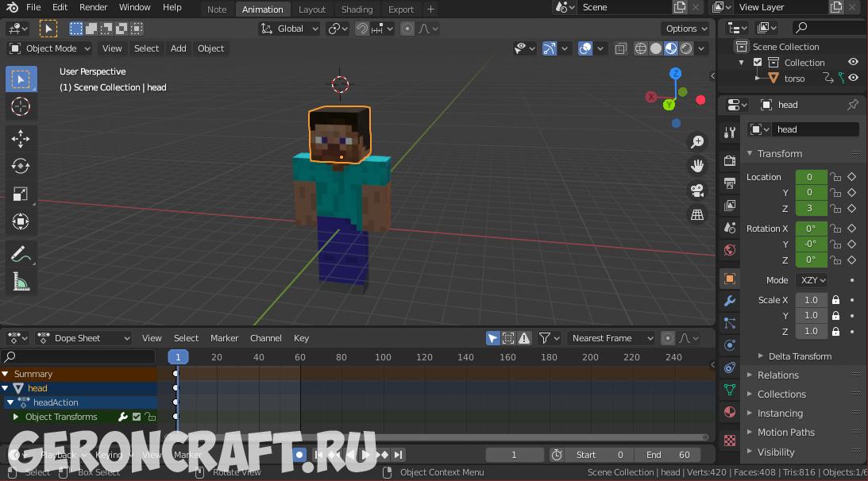The height and width of the screenshot is (481, 868).
Task: Open the Marker menu in Dope Sheet
Action: 224,338
